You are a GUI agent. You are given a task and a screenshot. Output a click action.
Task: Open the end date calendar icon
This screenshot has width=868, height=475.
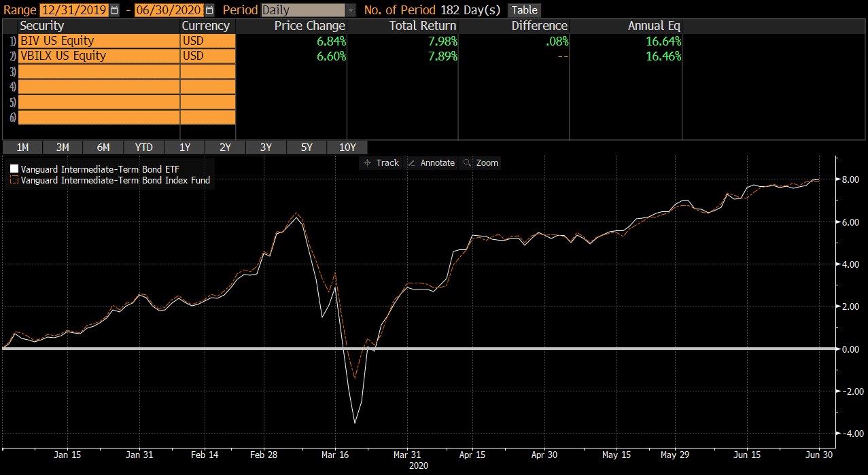(x=209, y=10)
